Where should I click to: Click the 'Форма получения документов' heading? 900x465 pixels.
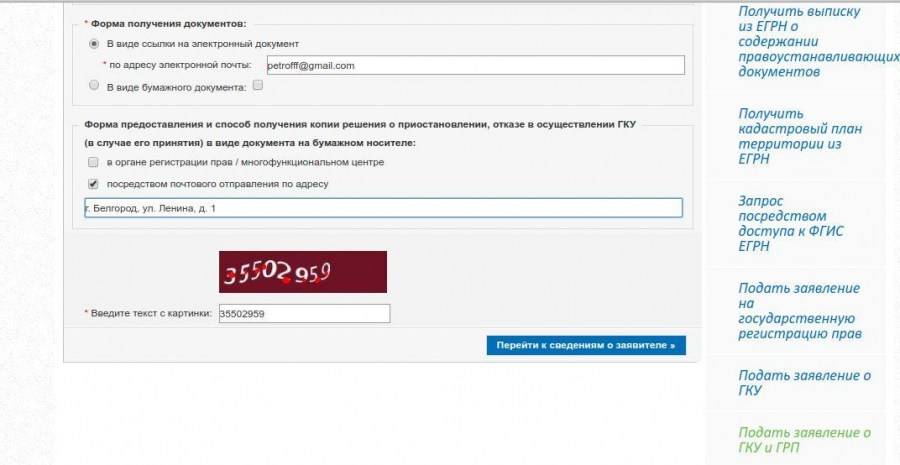click(x=169, y=24)
